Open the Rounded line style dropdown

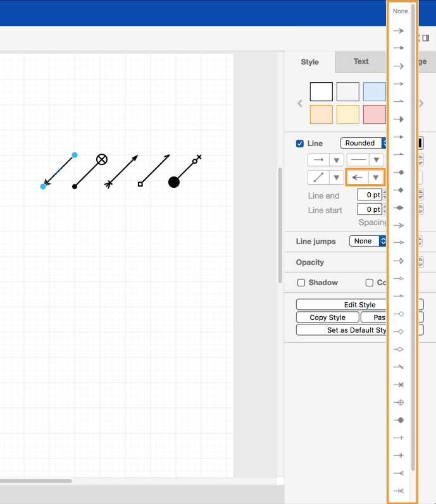point(363,143)
